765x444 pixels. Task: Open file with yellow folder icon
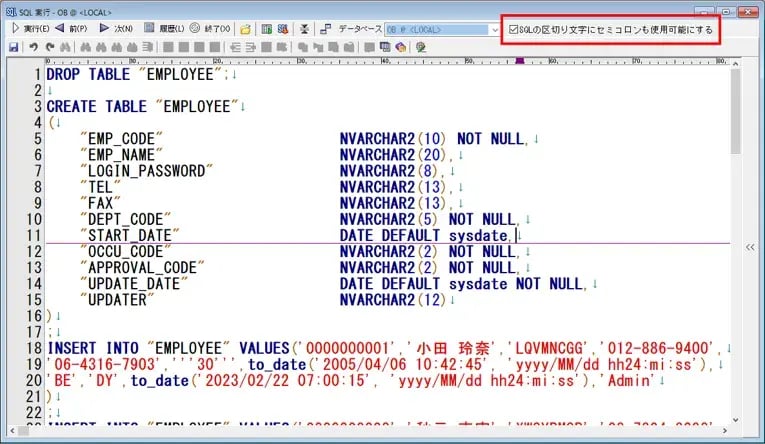(x=246, y=29)
